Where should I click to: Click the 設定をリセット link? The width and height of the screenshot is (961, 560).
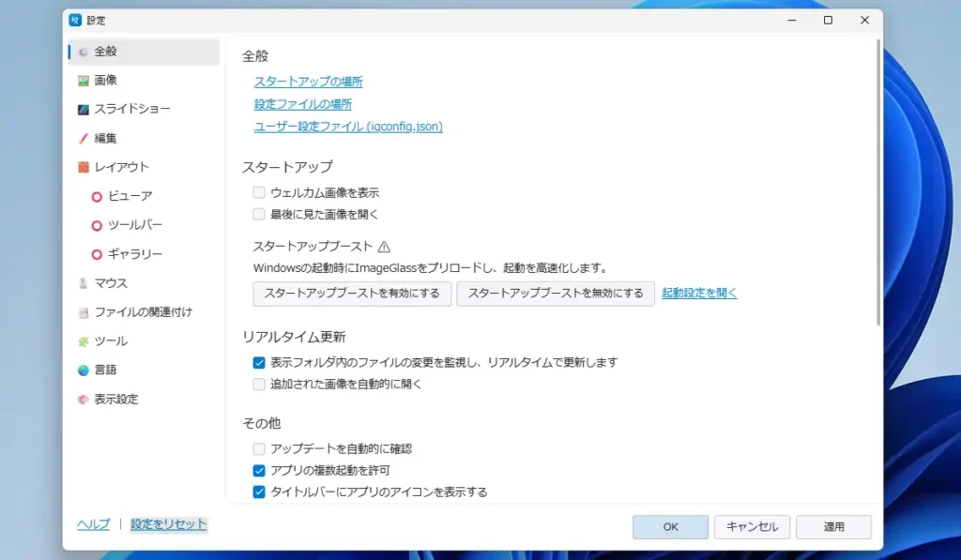tap(167, 525)
